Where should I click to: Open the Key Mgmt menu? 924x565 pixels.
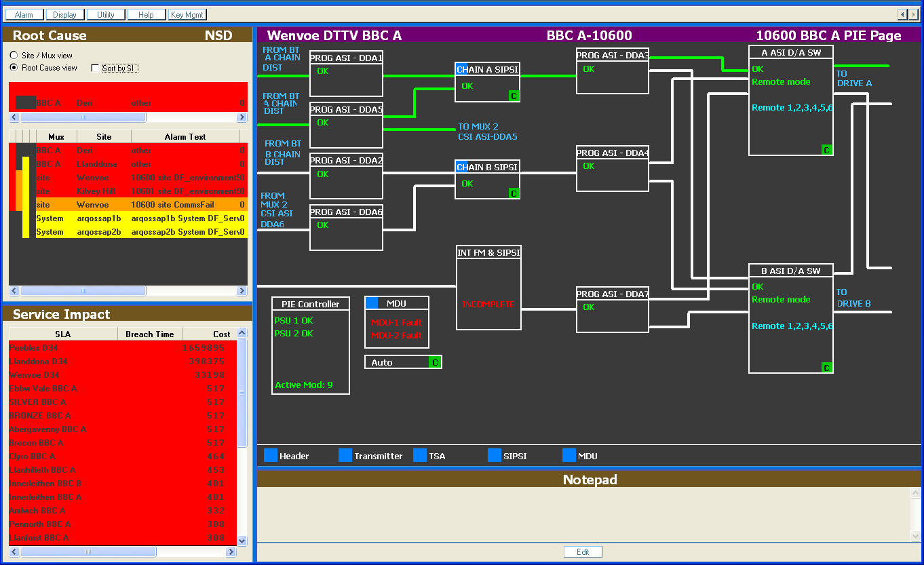point(187,14)
